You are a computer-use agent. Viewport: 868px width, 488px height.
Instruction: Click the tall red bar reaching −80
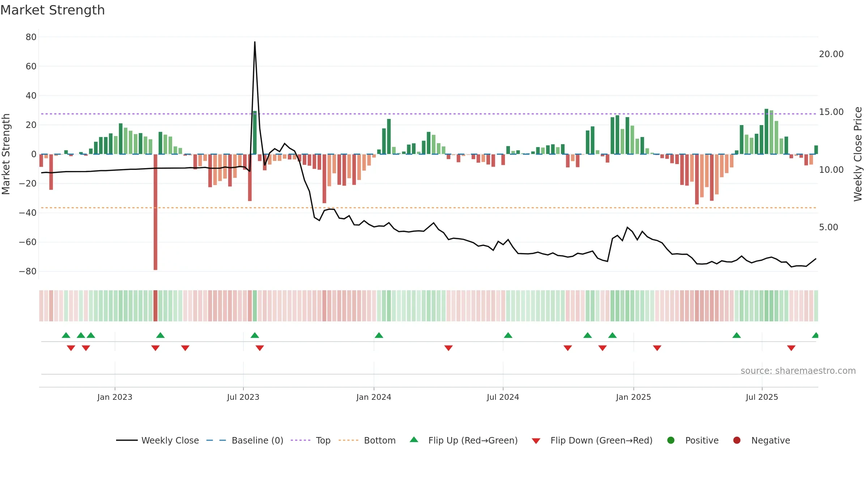[156, 212]
